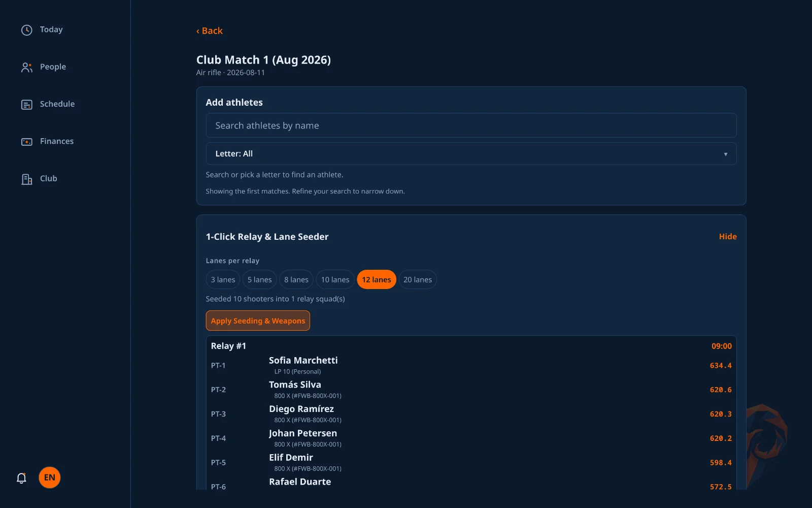Select lane label PT-3
Viewport: 812px width, 508px height.
(x=218, y=414)
